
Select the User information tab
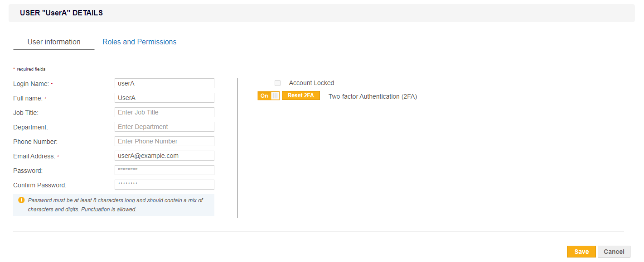tap(53, 41)
